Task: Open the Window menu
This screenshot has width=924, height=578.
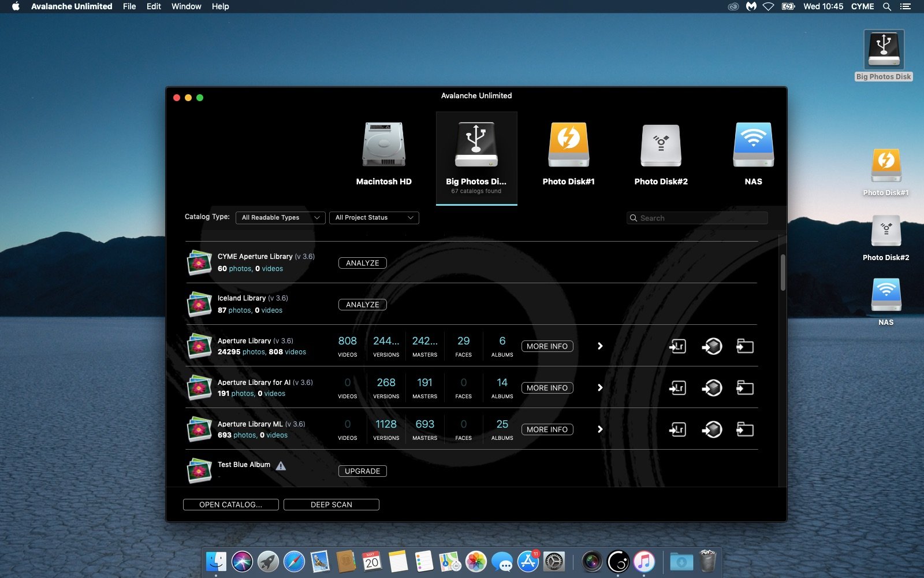Action: [186, 6]
